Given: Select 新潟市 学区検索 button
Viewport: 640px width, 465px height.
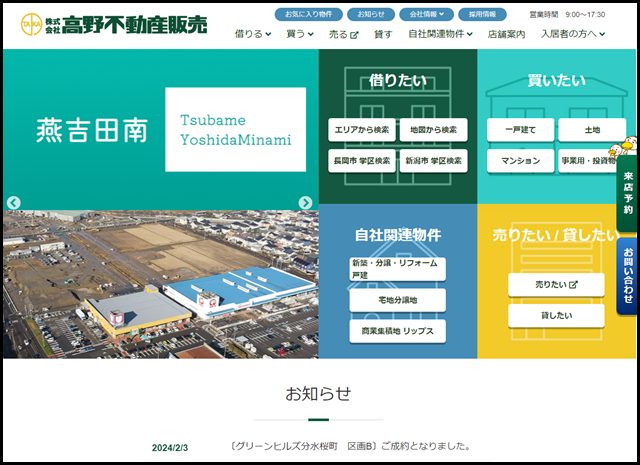Looking at the screenshot, I should click(433, 161).
